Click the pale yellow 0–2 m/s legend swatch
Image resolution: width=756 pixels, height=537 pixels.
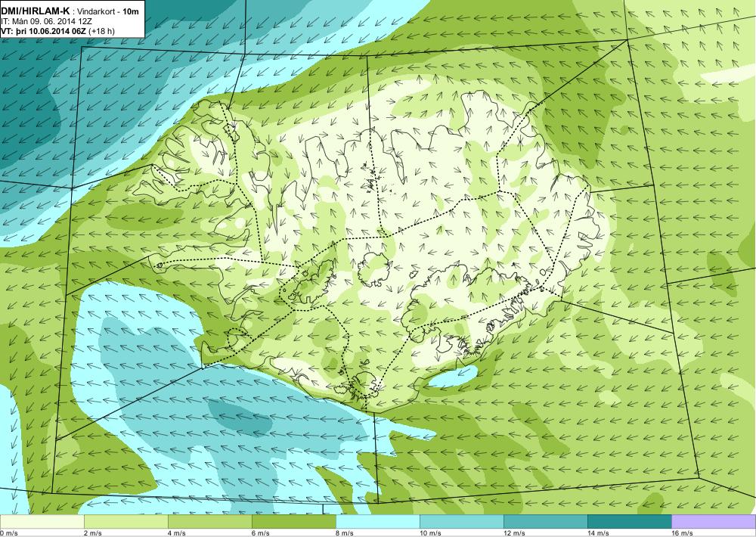(x=42, y=522)
